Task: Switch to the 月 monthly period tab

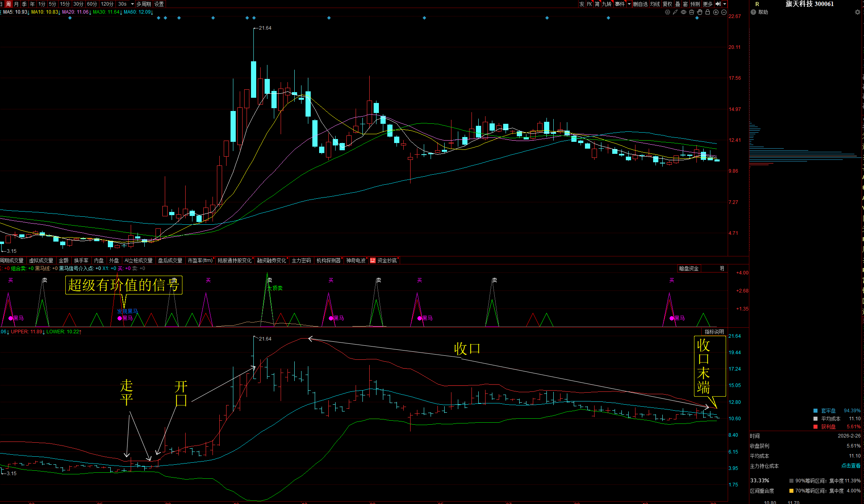Action: (x=16, y=4)
